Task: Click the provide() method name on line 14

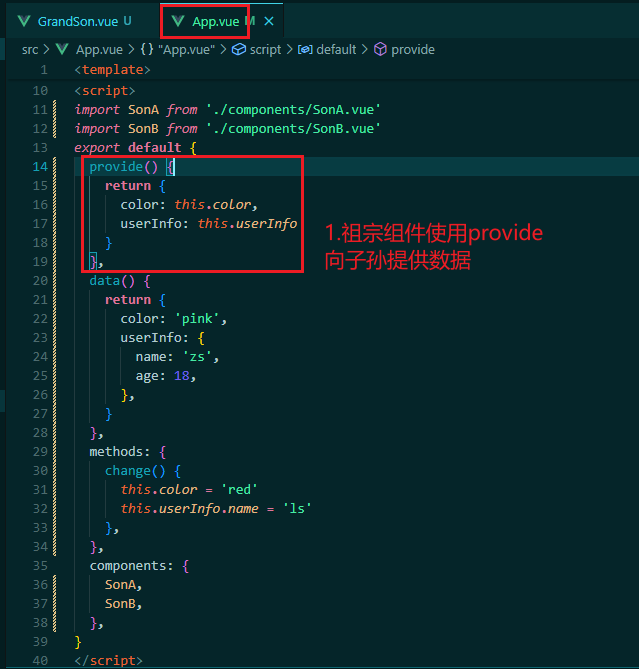Action: coord(116,167)
